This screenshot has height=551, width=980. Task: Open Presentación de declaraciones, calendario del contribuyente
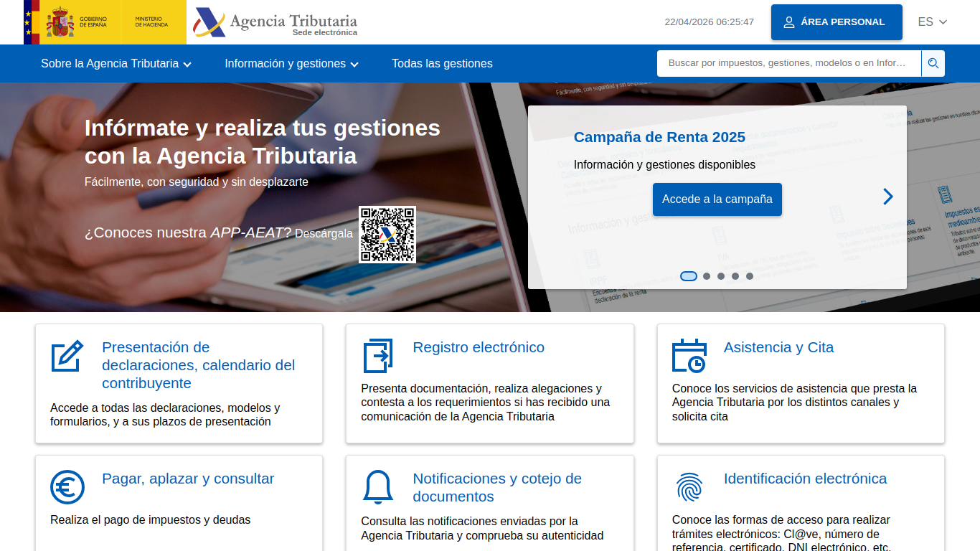[199, 365]
